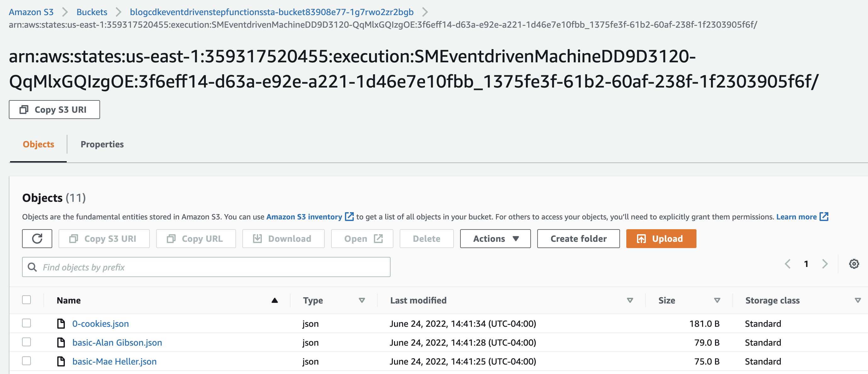Click the previous page chevron
This screenshot has height=374, width=868.
click(787, 264)
